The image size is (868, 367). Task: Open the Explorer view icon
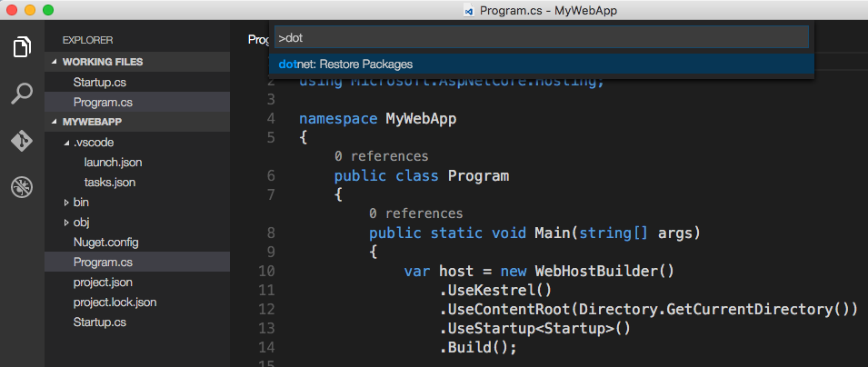coord(22,47)
